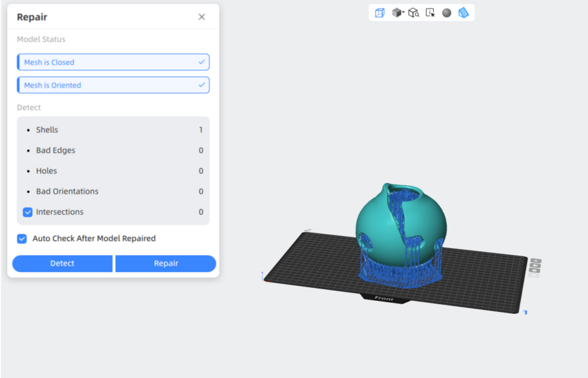Click the Mesh is Oriented status field
This screenshot has height=378, width=588.
pos(113,85)
